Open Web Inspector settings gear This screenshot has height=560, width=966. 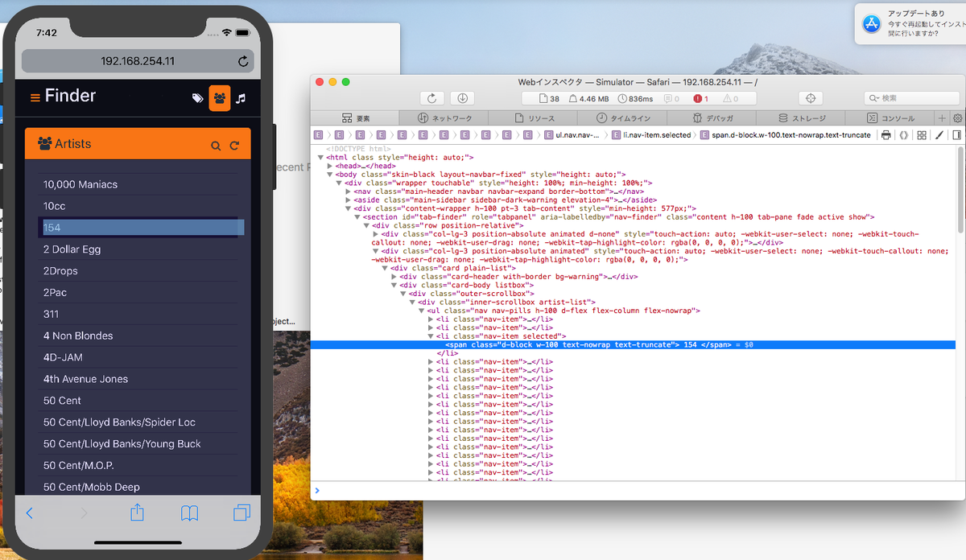coord(958,117)
